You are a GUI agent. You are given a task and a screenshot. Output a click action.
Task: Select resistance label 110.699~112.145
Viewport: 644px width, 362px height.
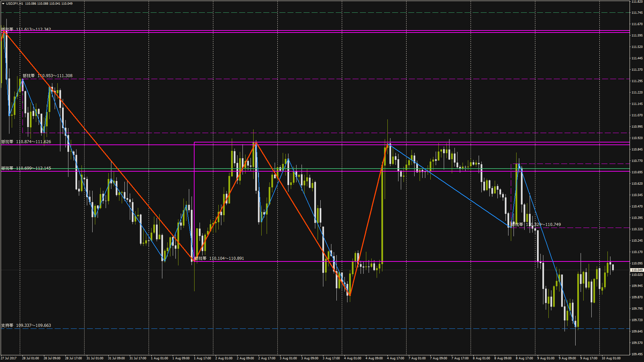click(26, 168)
